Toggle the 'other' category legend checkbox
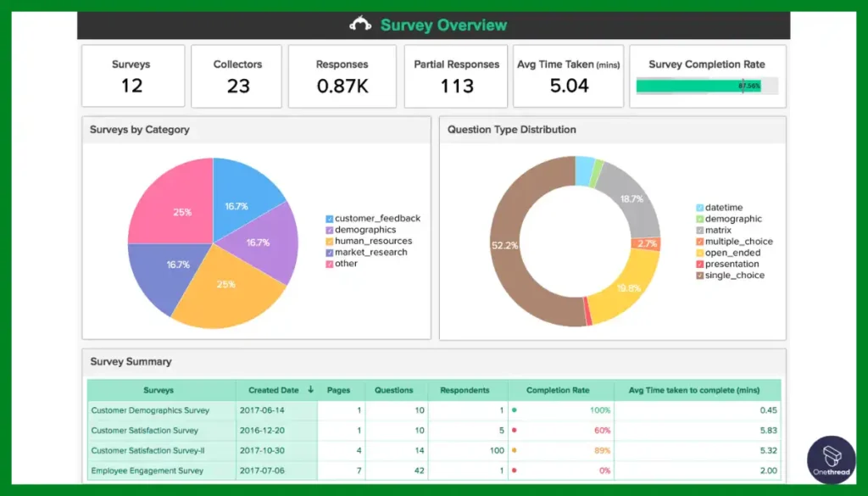This screenshot has height=496, width=868. pyautogui.click(x=330, y=264)
